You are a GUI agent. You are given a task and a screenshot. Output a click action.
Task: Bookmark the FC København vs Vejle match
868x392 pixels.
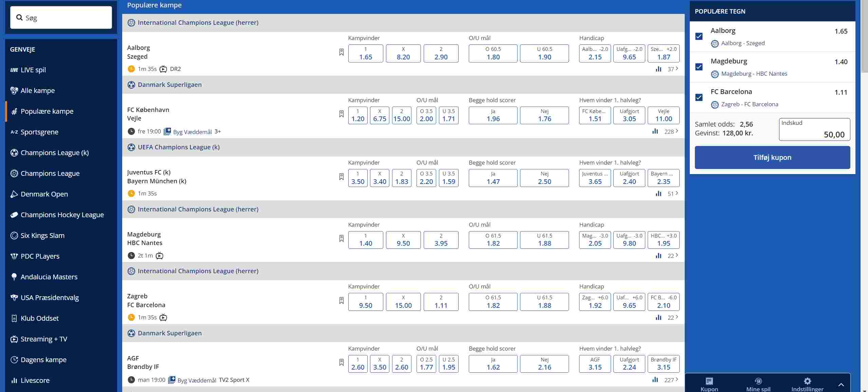coord(341,114)
